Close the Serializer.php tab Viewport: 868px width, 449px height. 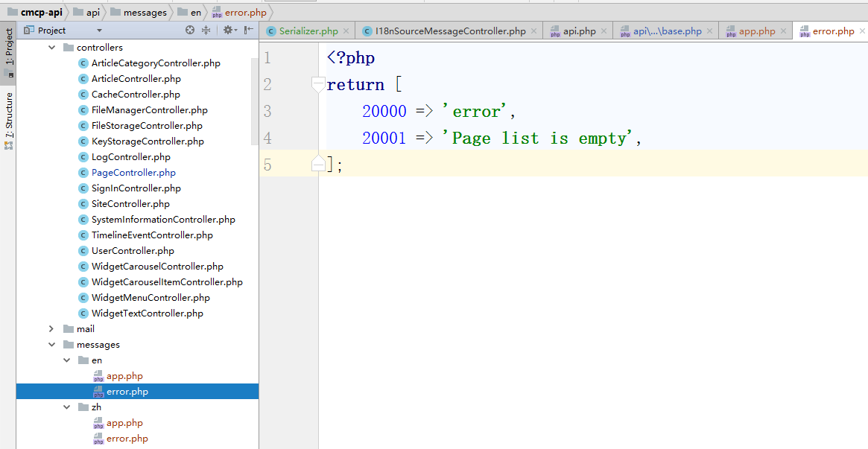click(346, 31)
